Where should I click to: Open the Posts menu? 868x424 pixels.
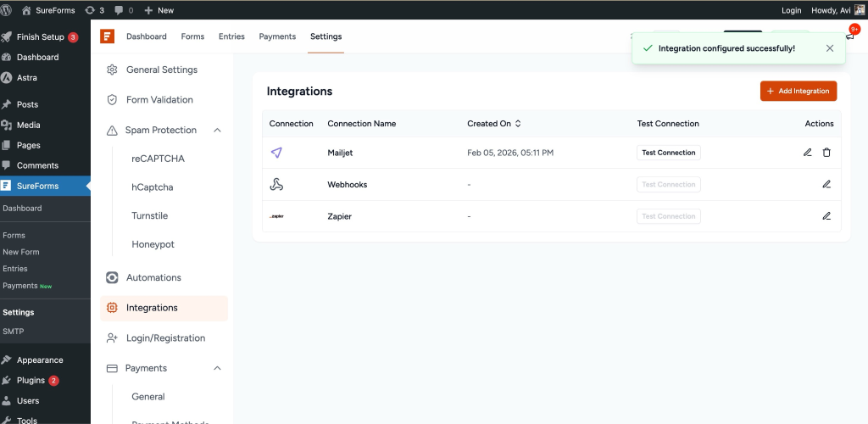[28, 104]
